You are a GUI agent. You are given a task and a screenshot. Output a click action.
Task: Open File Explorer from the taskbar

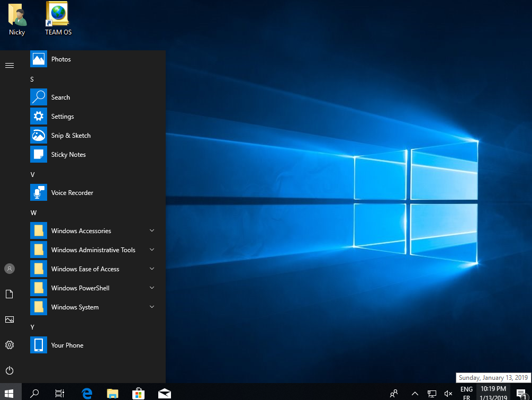coord(113,394)
